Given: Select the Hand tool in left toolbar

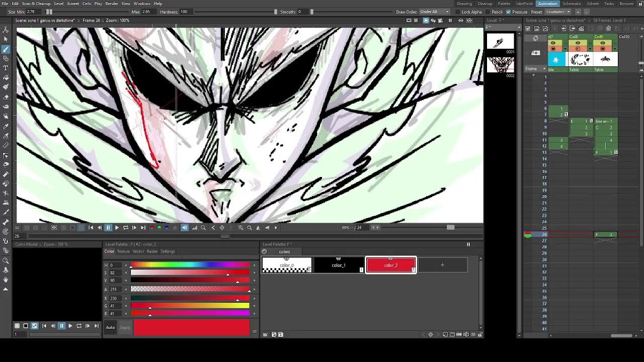Looking at the screenshot, I should coord(6,280).
